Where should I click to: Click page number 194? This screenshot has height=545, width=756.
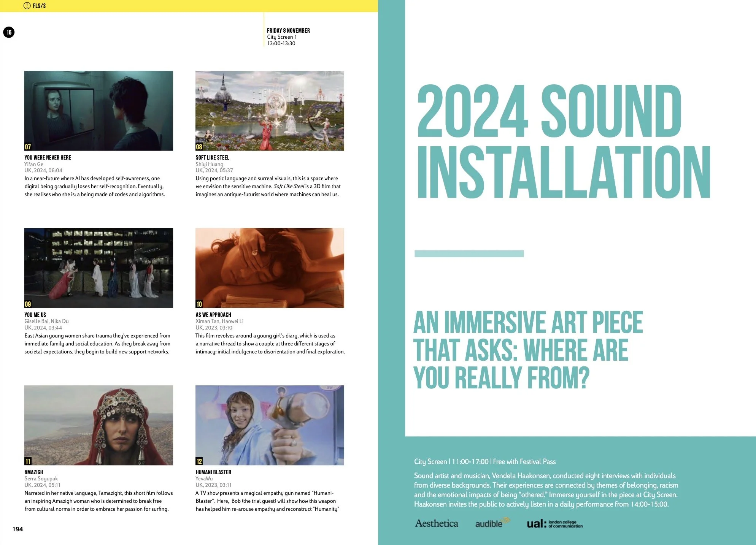(x=17, y=529)
